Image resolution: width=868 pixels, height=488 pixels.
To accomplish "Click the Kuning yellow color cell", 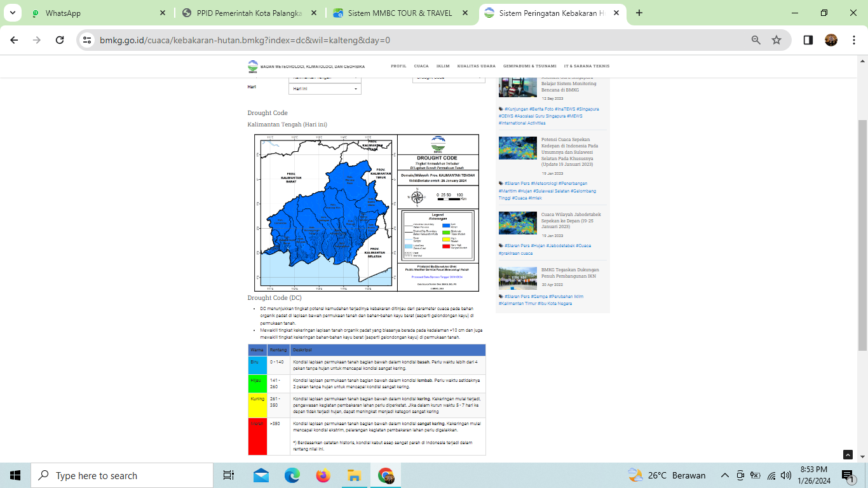I will tap(257, 405).
